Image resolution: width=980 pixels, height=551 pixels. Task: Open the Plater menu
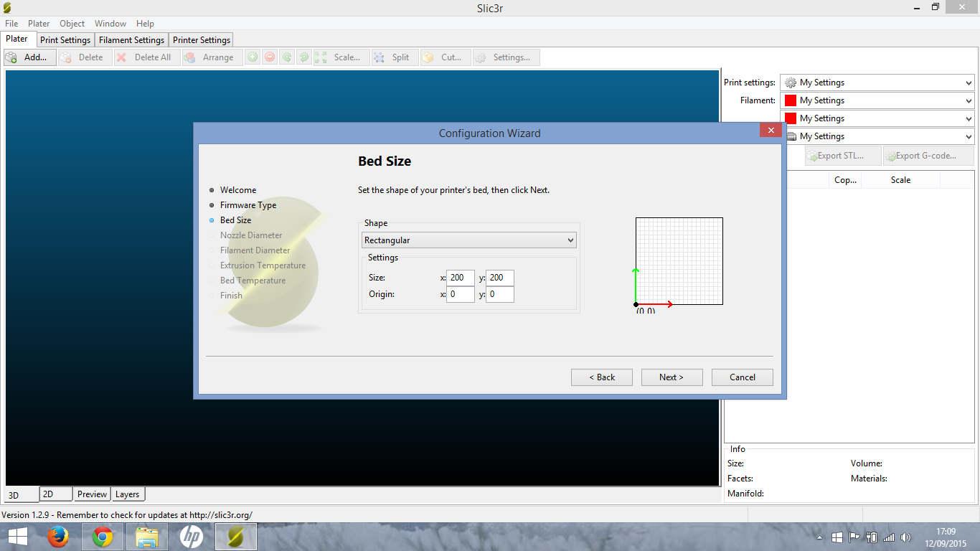(x=39, y=24)
